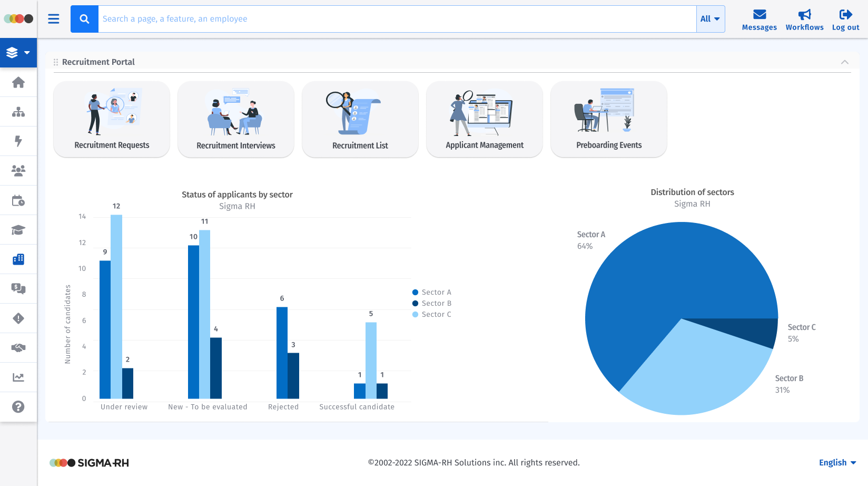The image size is (868, 486).
Task: Open the All search filter dropdown
Action: pos(711,19)
